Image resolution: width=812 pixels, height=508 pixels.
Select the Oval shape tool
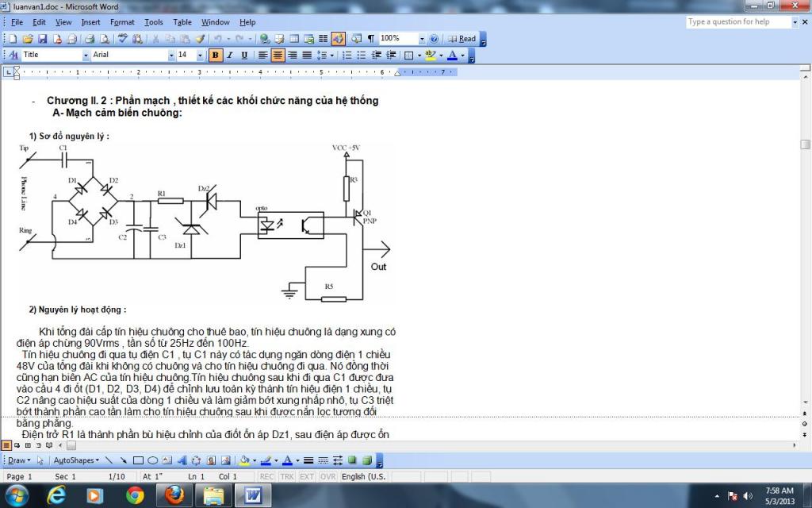click(x=153, y=460)
